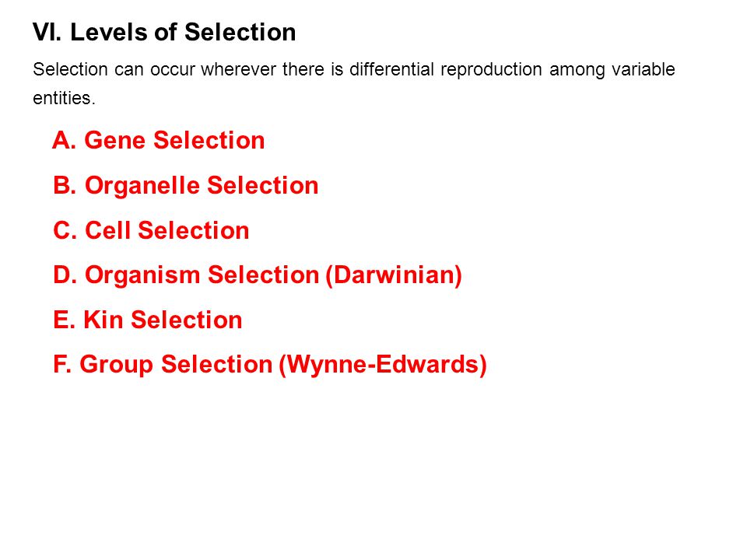This screenshot has width=747, height=560.
Task: Click 'C. Cell Selection' text
Action: tap(151, 230)
